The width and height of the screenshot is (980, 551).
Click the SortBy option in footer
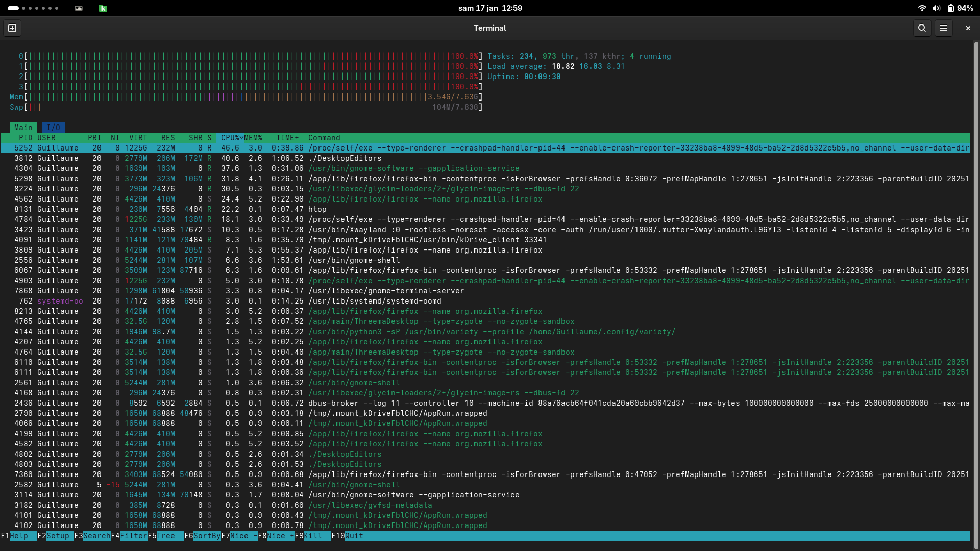click(x=207, y=536)
